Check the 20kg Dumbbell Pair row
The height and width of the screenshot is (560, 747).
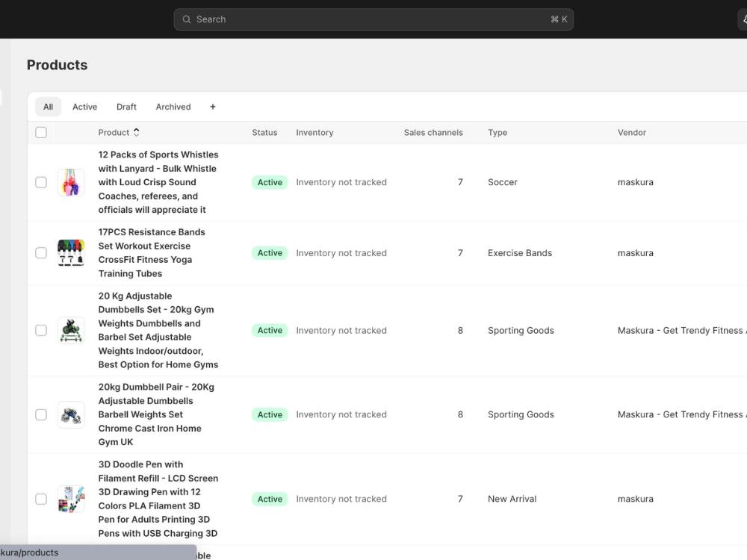coord(41,414)
